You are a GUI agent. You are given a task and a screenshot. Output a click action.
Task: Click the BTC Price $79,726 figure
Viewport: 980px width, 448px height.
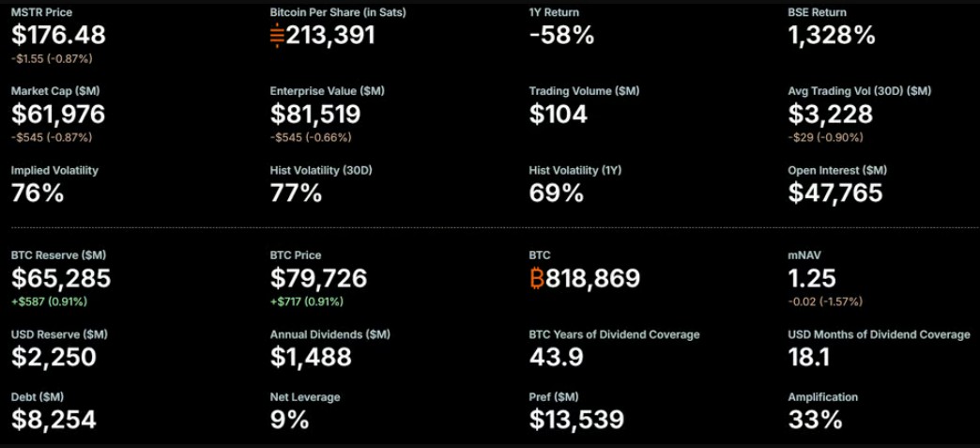click(x=319, y=278)
